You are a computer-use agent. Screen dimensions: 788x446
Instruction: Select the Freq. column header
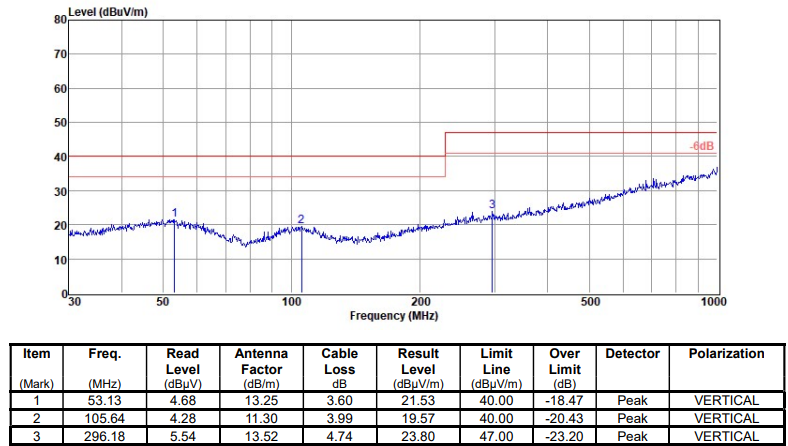coord(104,354)
